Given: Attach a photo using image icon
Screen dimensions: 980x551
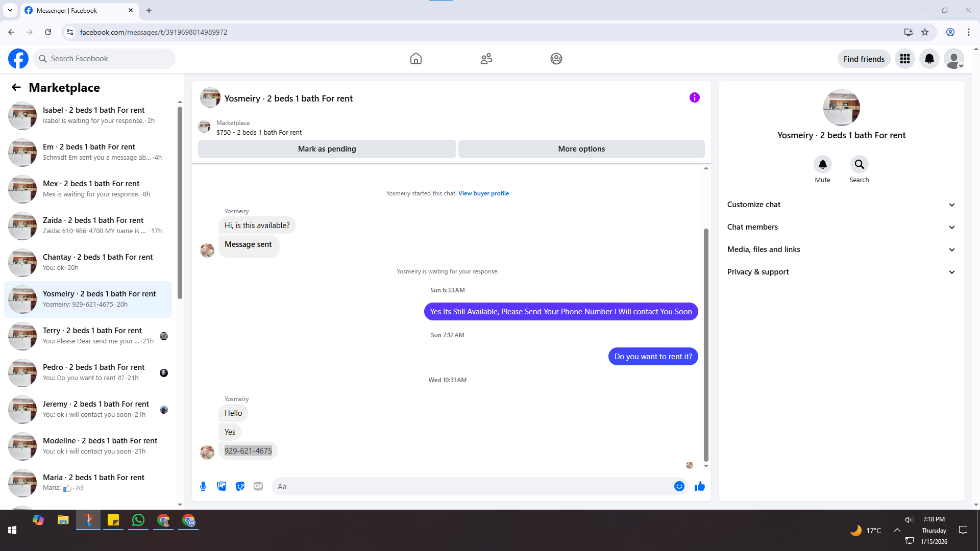Looking at the screenshot, I should point(222,486).
